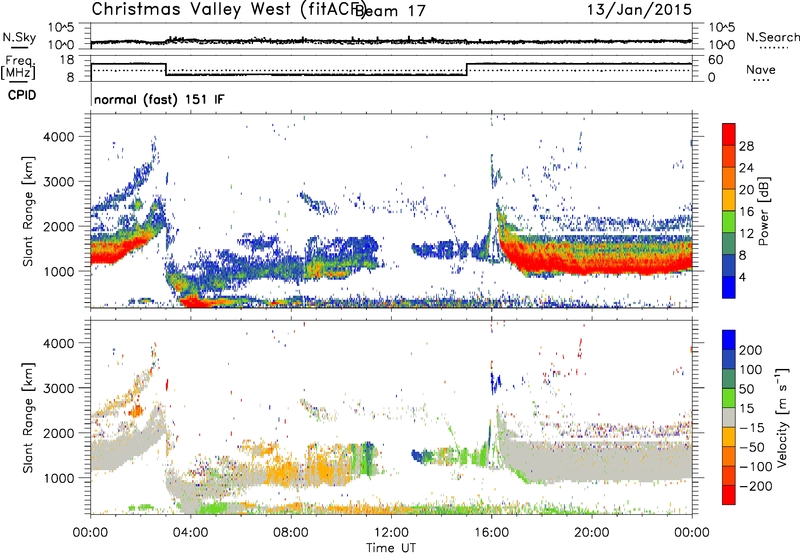Click the blue high-velocity patch near 16:00, 3000 km

(x=495, y=382)
